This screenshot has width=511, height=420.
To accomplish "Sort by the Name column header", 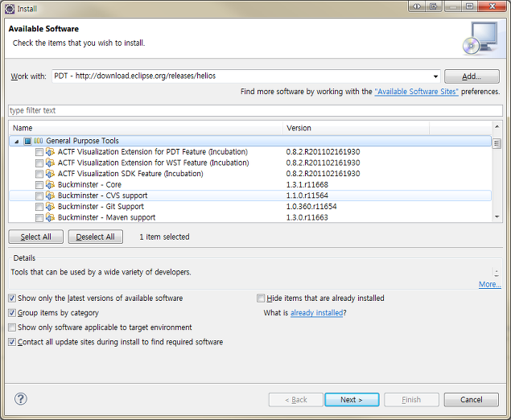I will click(x=146, y=128).
